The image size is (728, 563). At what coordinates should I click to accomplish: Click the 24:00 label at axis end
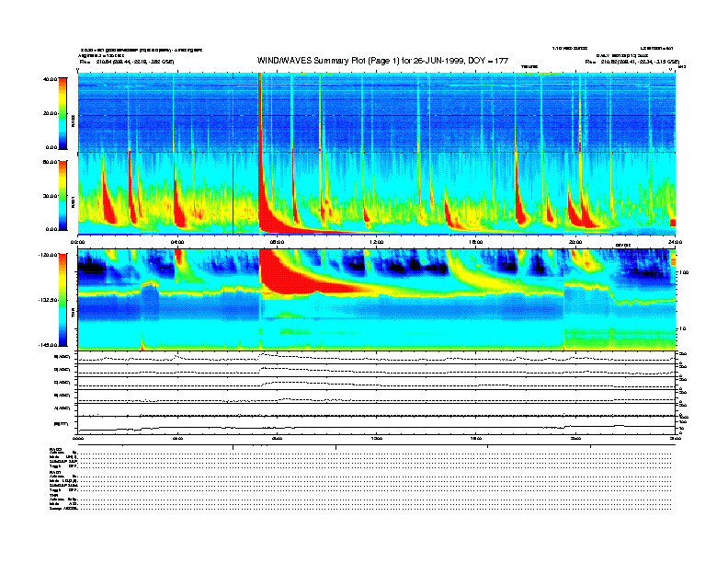(674, 241)
